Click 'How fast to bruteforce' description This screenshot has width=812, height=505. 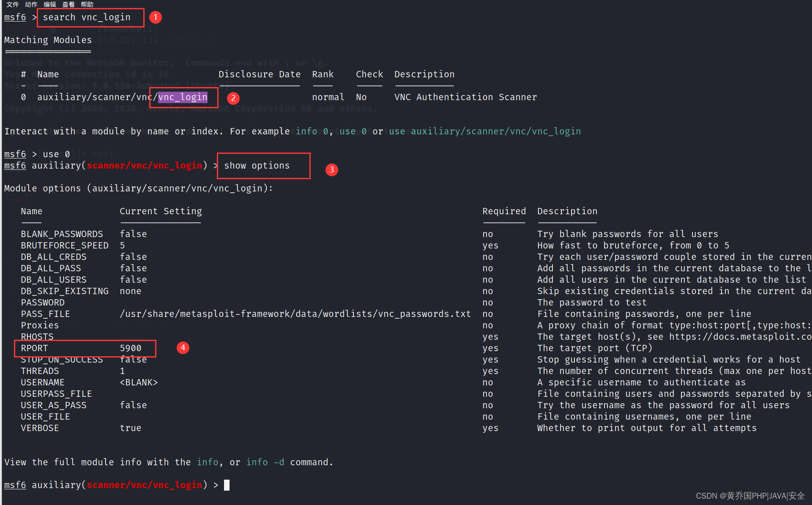pos(633,246)
